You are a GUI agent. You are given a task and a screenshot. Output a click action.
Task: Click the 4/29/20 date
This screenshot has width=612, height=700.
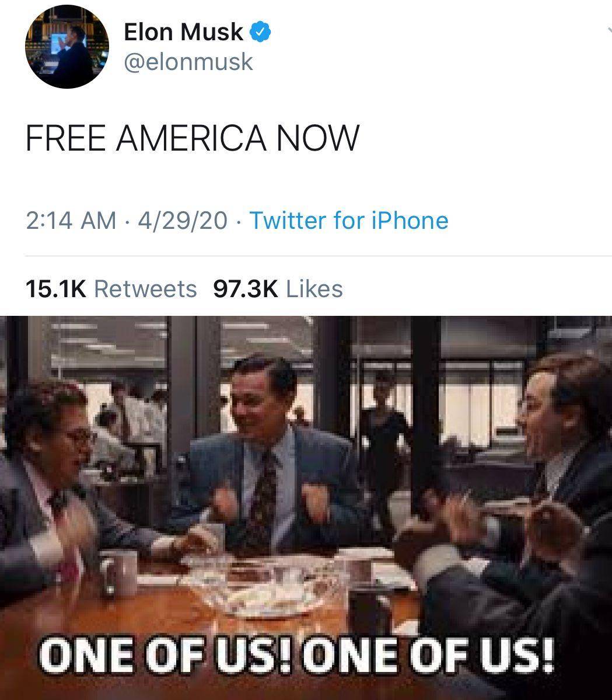tap(183, 221)
